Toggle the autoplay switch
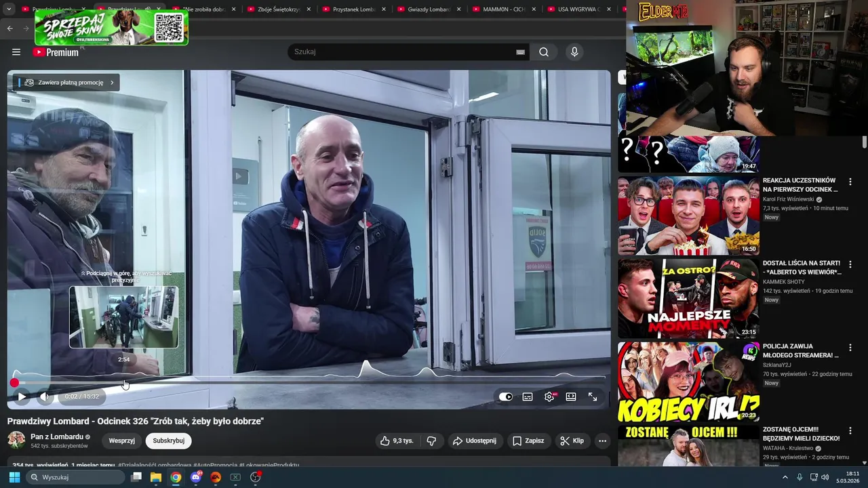The image size is (868, 488). (506, 396)
